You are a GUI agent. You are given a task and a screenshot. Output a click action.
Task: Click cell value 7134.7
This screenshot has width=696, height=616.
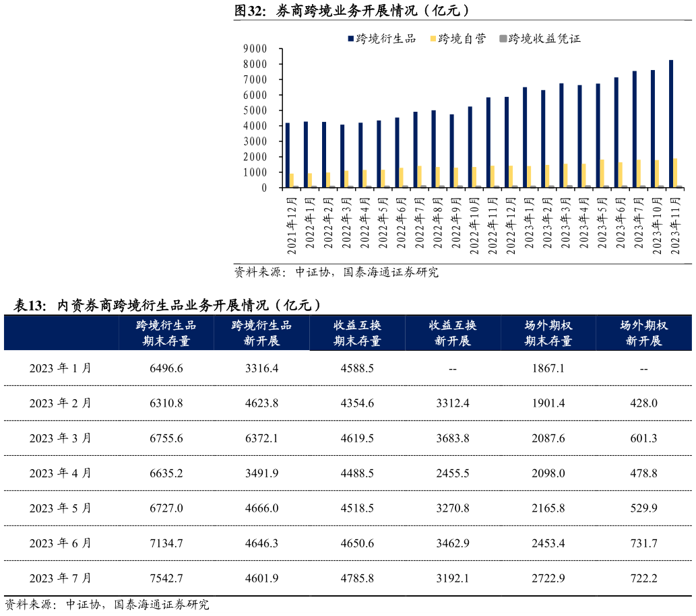pos(166,544)
